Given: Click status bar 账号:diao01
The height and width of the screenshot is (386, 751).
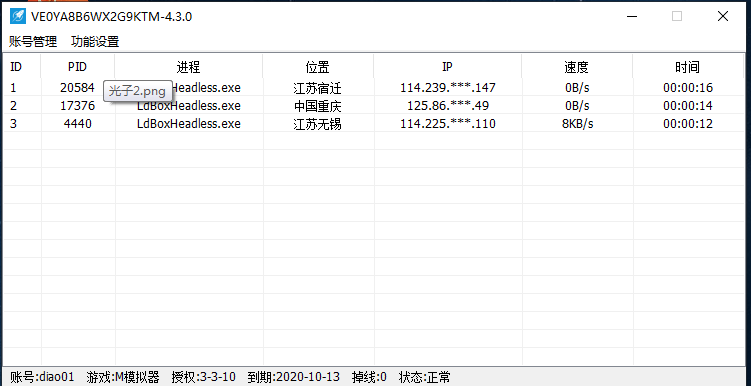Looking at the screenshot, I should 42,377.
